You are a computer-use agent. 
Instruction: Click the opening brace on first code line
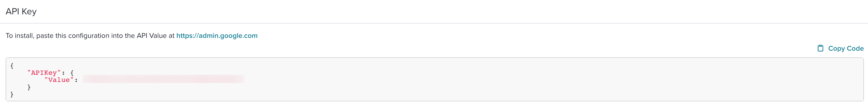click(x=12, y=66)
